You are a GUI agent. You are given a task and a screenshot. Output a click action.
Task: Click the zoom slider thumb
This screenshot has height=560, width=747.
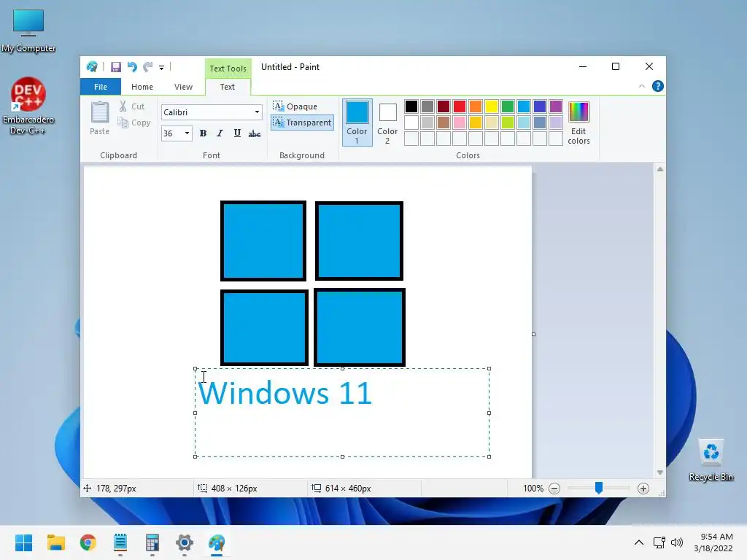[x=599, y=488]
